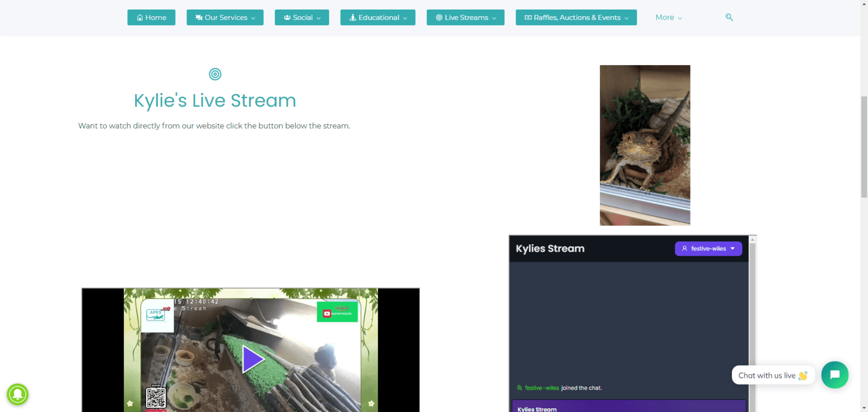Open the Live Streams menu
Viewport: 868px width, 412px height.
[465, 17]
